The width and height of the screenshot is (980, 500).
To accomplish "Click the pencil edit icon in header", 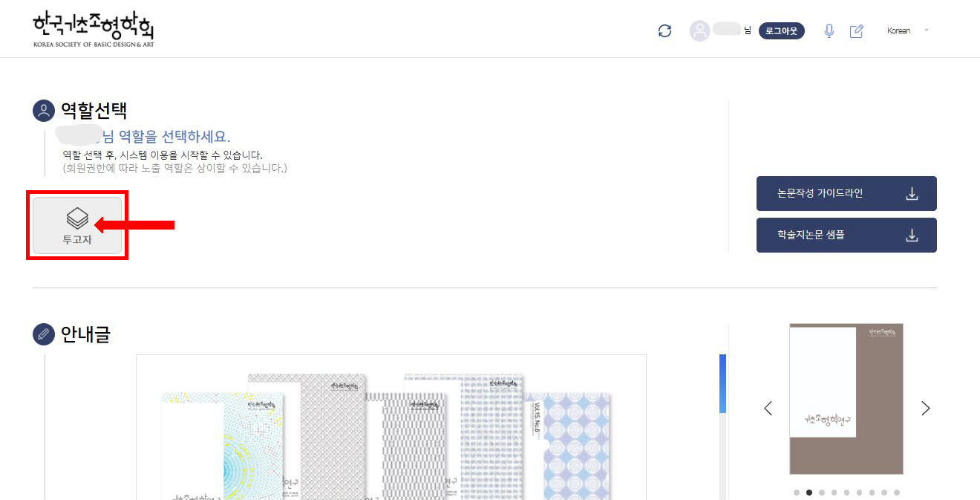I will click(x=856, y=30).
